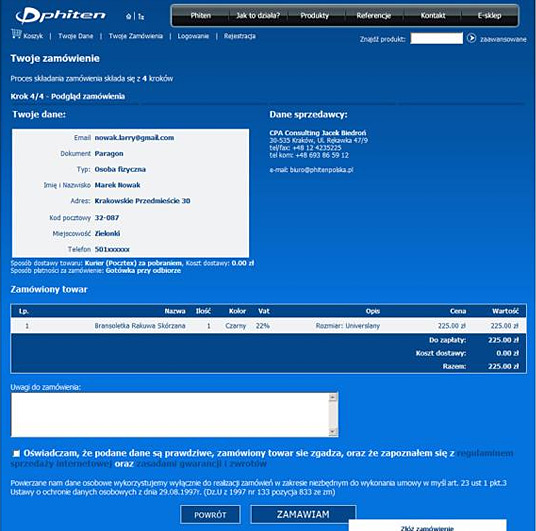Go to E-sklep in navigation bar

click(x=489, y=15)
